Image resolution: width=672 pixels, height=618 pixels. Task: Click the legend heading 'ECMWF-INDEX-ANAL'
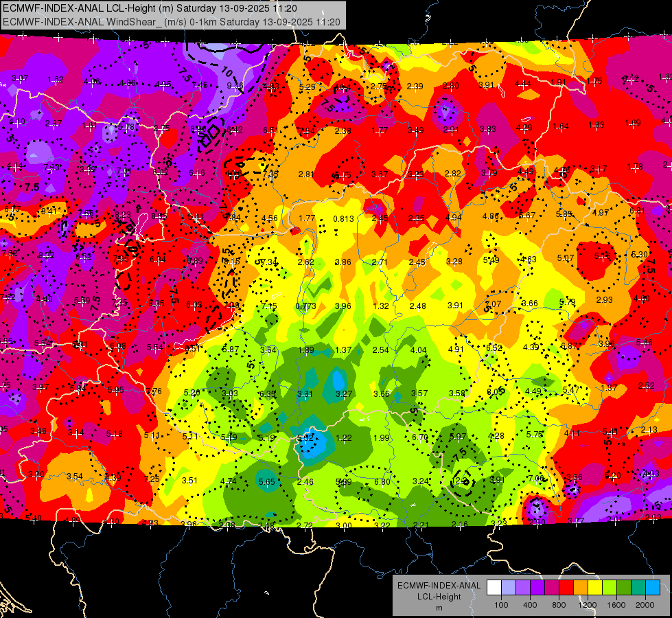pos(439,586)
